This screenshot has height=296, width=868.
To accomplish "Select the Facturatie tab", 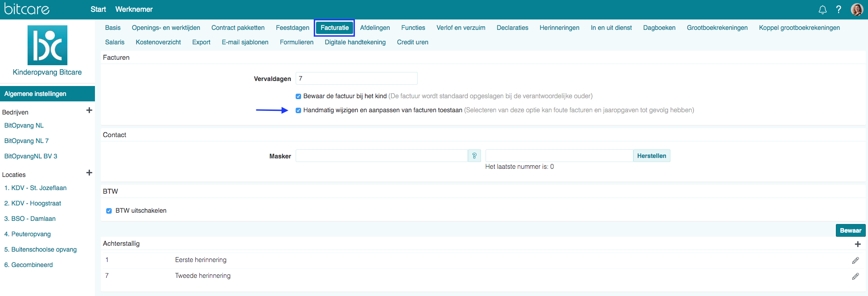I will coord(335,28).
